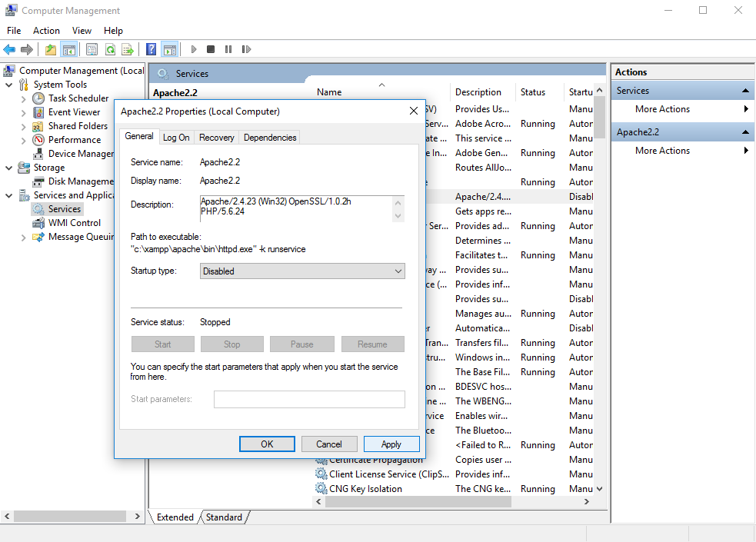Click the back navigation arrow
Image resolution: width=756 pixels, height=542 pixels.
tap(9, 48)
